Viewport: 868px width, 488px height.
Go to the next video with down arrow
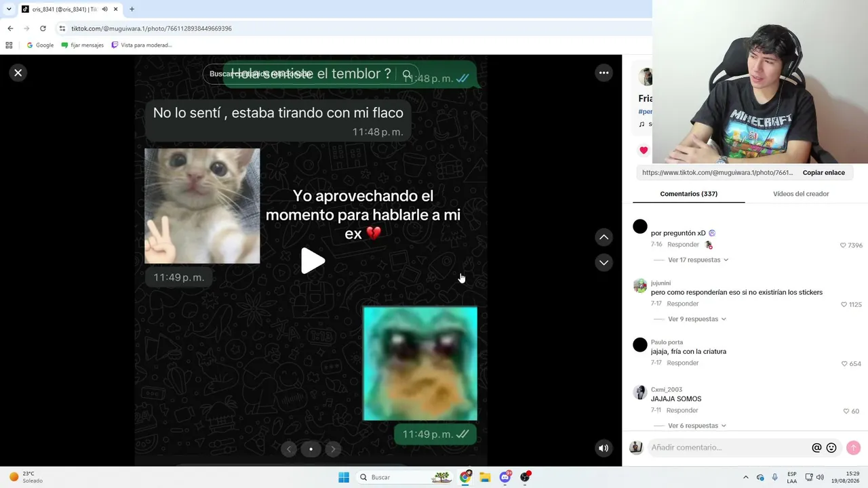click(x=604, y=262)
